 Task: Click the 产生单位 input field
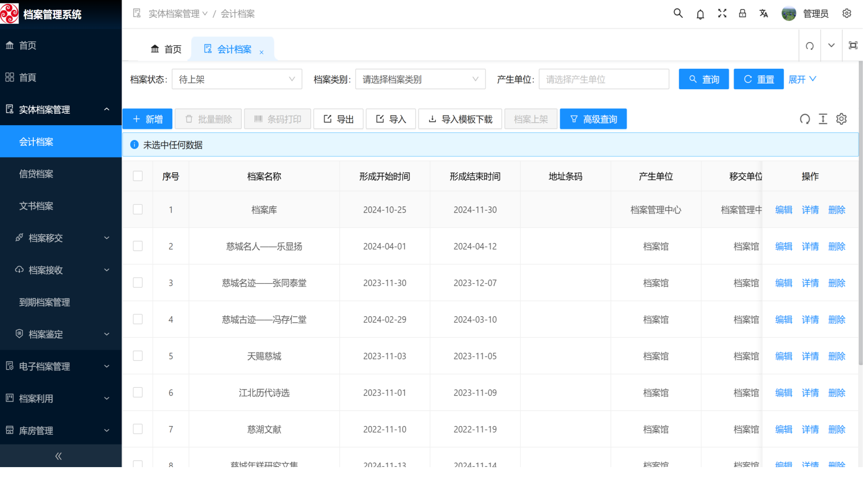point(603,79)
